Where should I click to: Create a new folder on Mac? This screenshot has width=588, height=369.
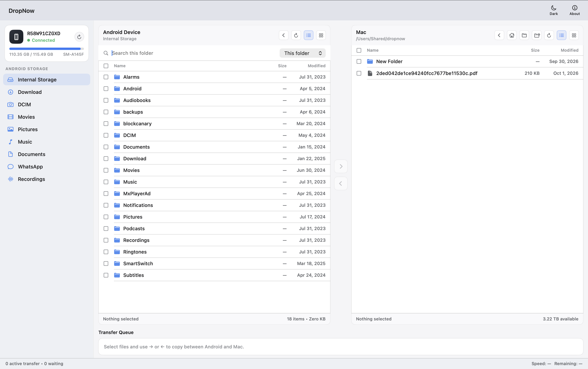click(x=536, y=35)
